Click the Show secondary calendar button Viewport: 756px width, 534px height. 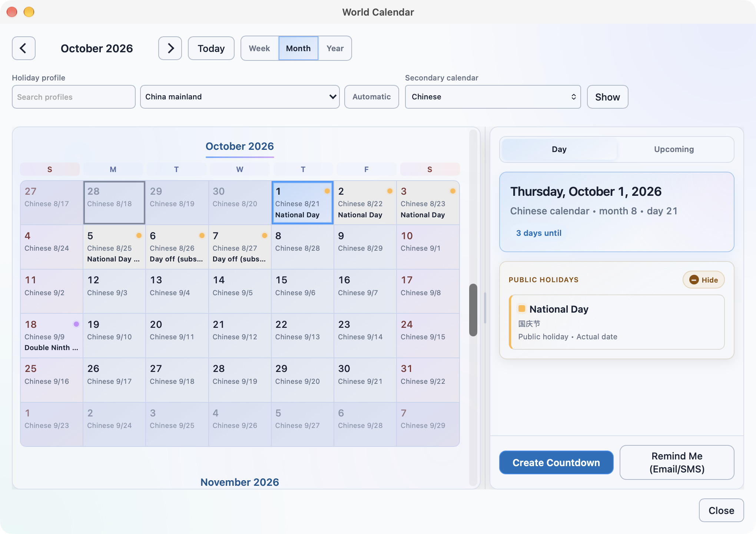[607, 97]
